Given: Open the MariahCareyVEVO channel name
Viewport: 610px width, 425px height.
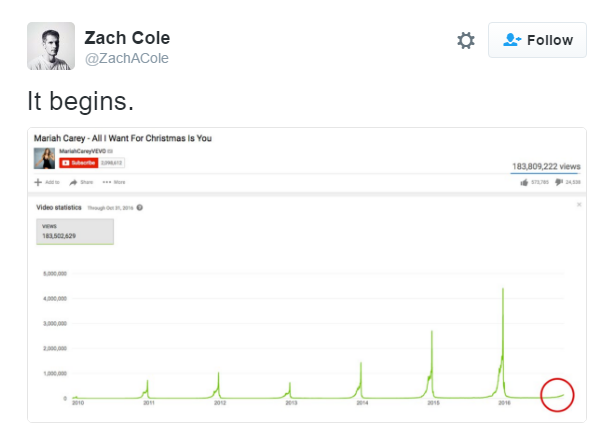Looking at the screenshot, I should pyautogui.click(x=82, y=151).
